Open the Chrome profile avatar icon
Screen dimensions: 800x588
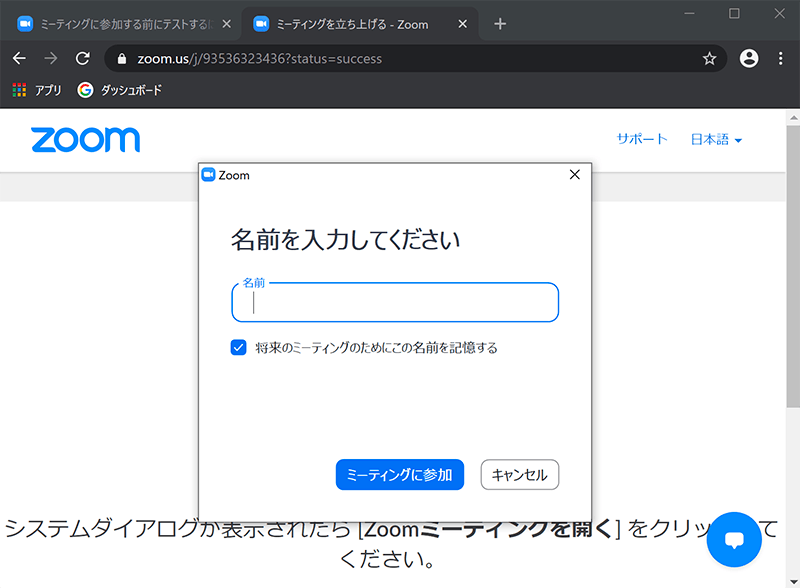(x=748, y=59)
